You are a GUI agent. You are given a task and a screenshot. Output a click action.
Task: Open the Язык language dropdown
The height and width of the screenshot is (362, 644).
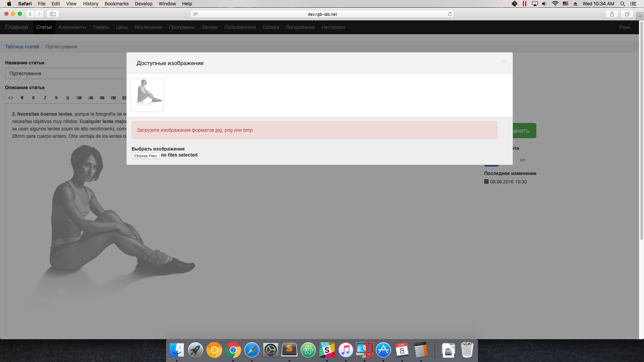(624, 27)
